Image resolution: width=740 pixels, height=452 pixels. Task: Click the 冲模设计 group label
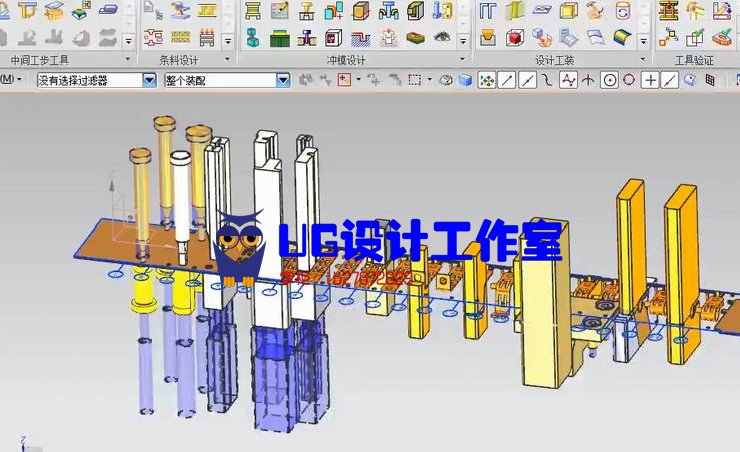pos(346,60)
